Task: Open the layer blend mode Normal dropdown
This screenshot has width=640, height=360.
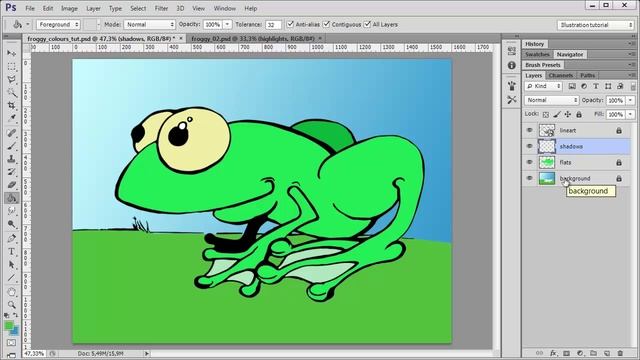Action: tap(552, 100)
